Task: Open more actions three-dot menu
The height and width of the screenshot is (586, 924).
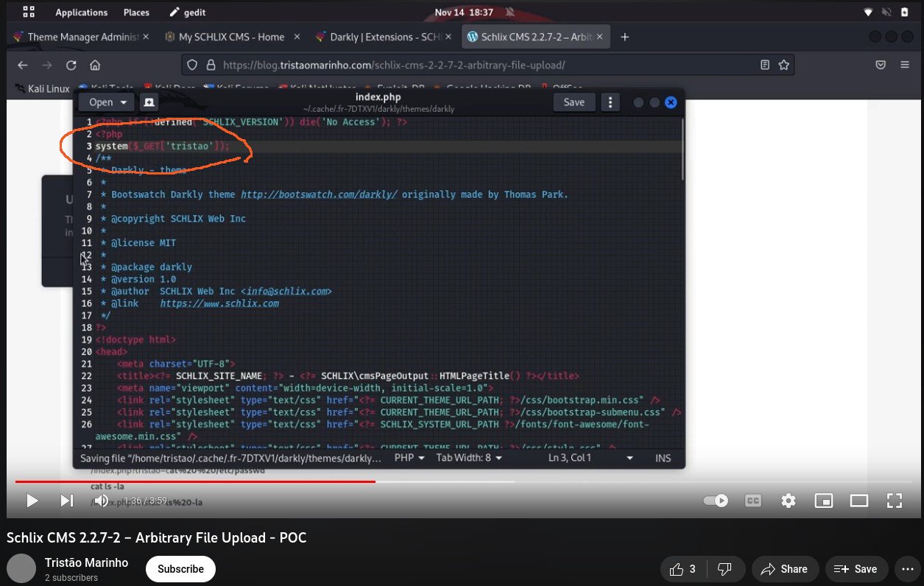Action: [906, 569]
